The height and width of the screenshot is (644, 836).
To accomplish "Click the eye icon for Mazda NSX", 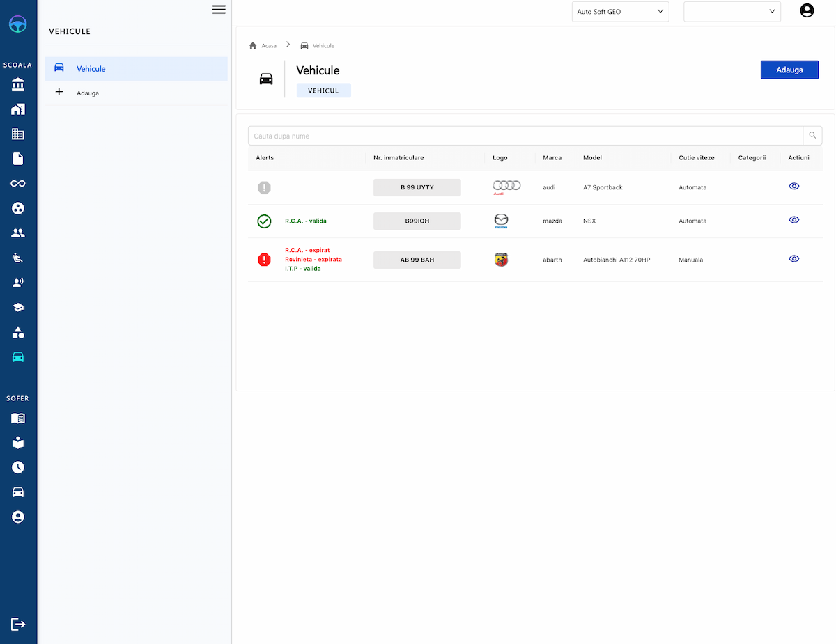I will [x=794, y=220].
